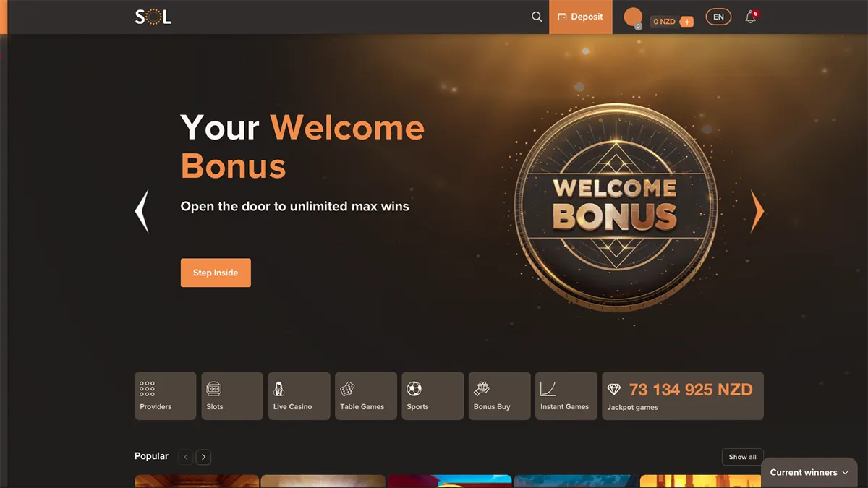The width and height of the screenshot is (868, 488).
Task: Click the notification bell icon
Action: pos(751,17)
